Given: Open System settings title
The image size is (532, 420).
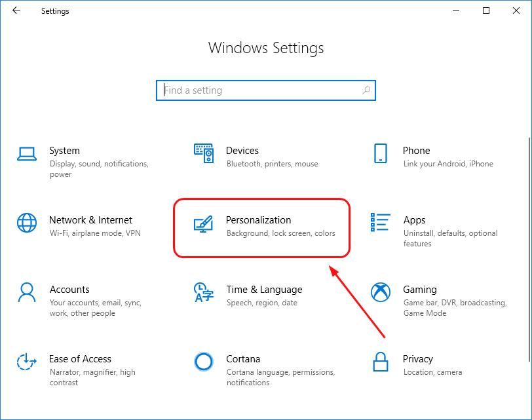Looking at the screenshot, I should (x=64, y=150).
